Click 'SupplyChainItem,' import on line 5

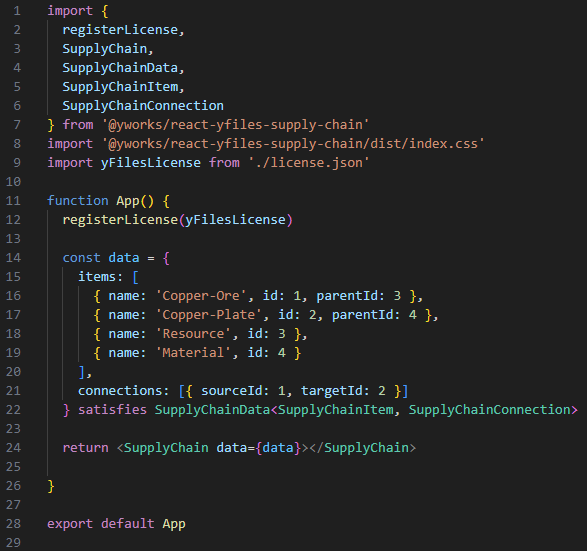124,87
